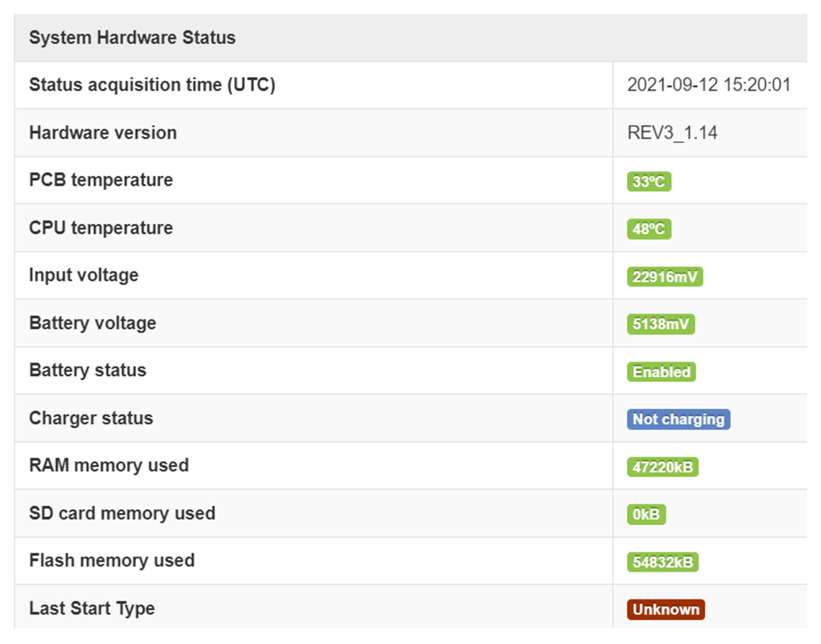Click the 0kB SD card badge
This screenshot has height=644, width=821.
[646, 514]
